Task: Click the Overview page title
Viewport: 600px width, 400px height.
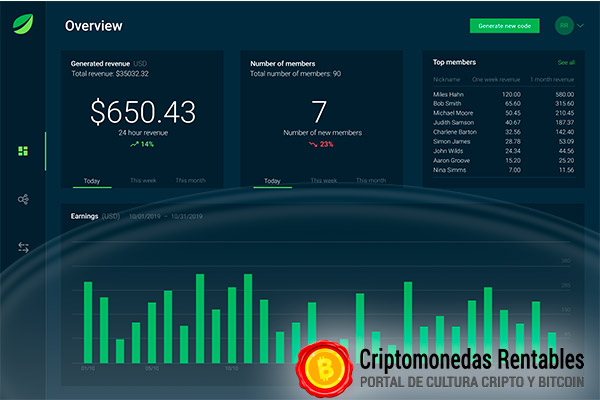Action: 94,26
